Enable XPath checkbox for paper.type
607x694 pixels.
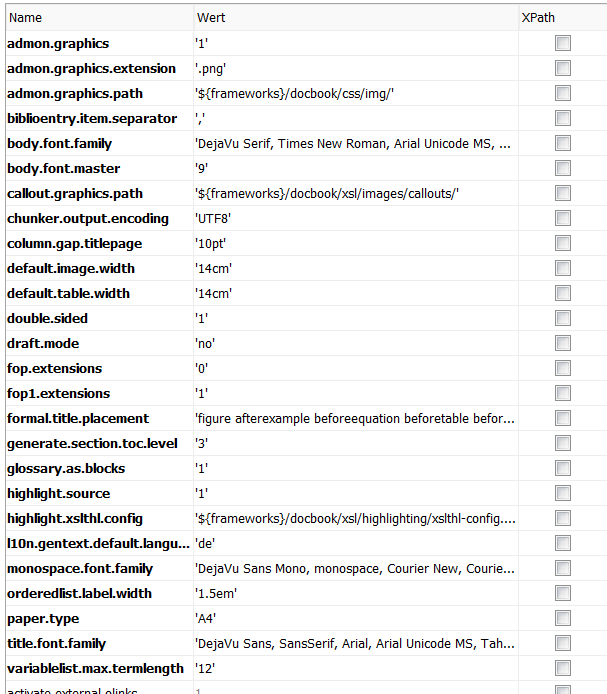[x=563, y=618]
